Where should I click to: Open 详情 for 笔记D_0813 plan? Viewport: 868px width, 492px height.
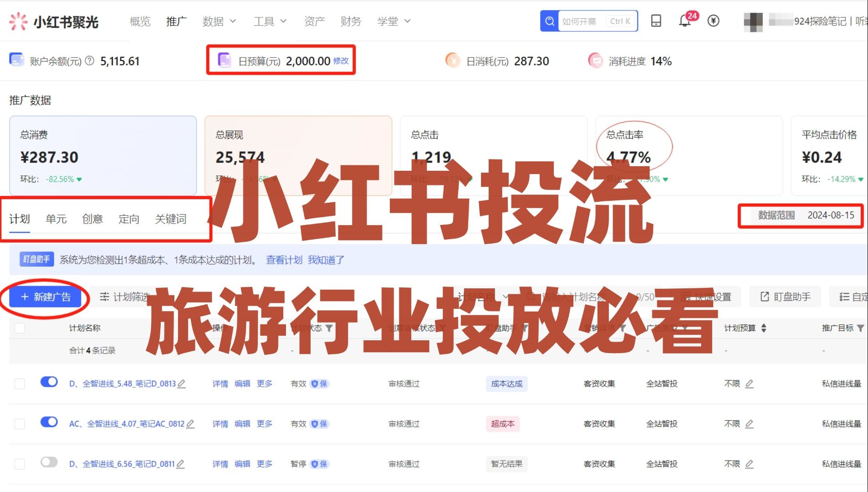[x=220, y=384]
